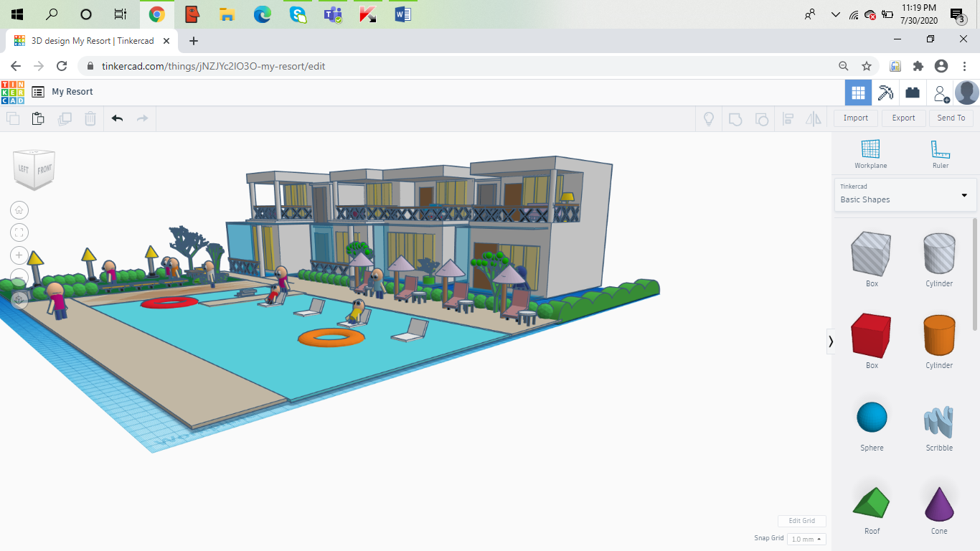
Task: Go back to the previous page in Chrome
Action: click(16, 66)
